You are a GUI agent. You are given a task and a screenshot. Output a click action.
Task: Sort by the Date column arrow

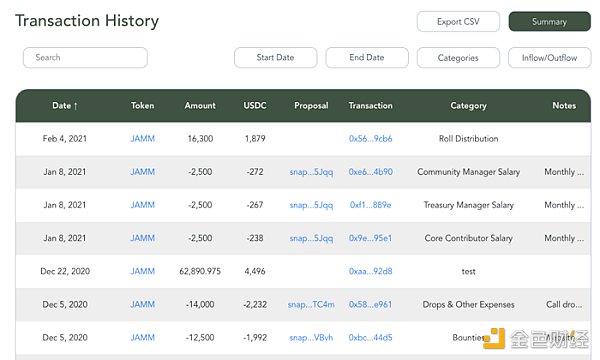tap(76, 106)
